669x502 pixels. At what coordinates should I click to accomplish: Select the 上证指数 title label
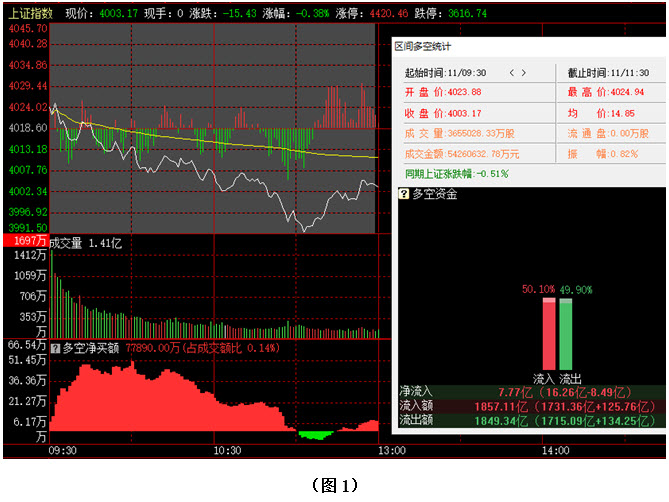click(x=30, y=14)
